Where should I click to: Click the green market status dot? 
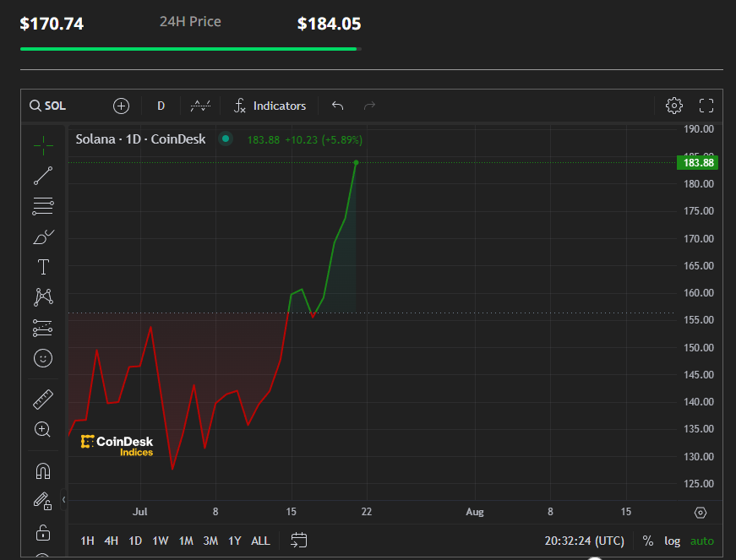[x=226, y=139]
